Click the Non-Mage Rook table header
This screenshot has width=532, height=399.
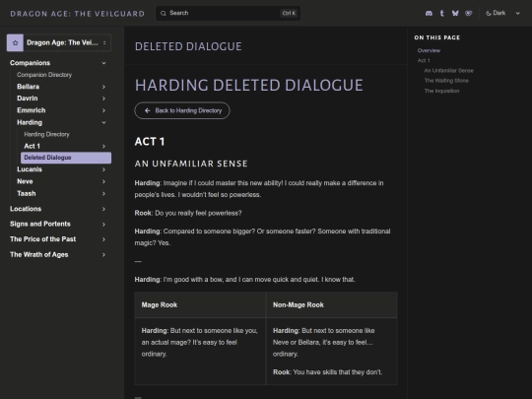pyautogui.click(x=299, y=305)
